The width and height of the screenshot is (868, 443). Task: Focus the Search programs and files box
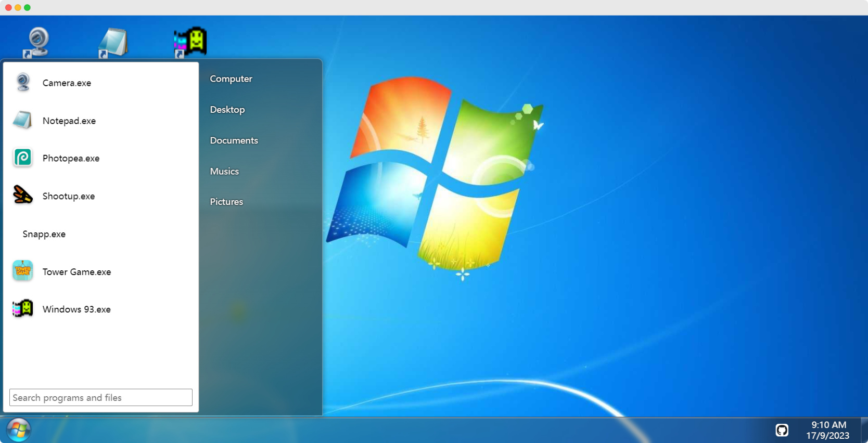(101, 398)
